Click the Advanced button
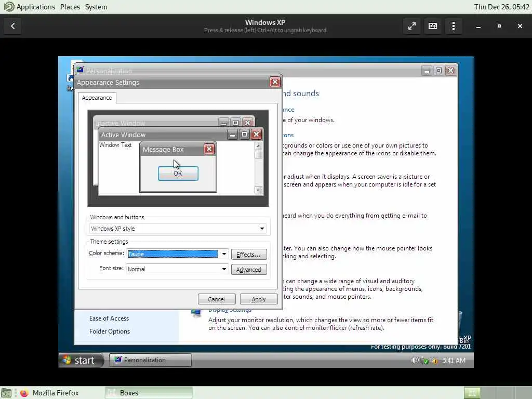Screen dimensions: 532x399 (249, 270)
